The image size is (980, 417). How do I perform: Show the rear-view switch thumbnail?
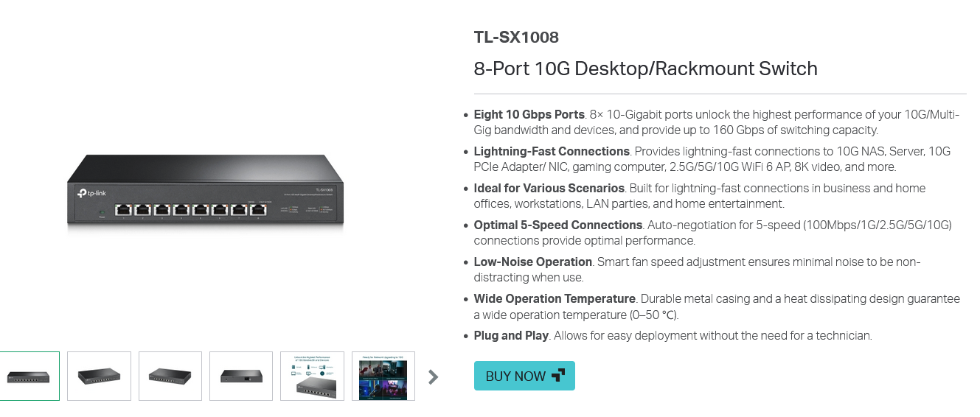[241, 376]
